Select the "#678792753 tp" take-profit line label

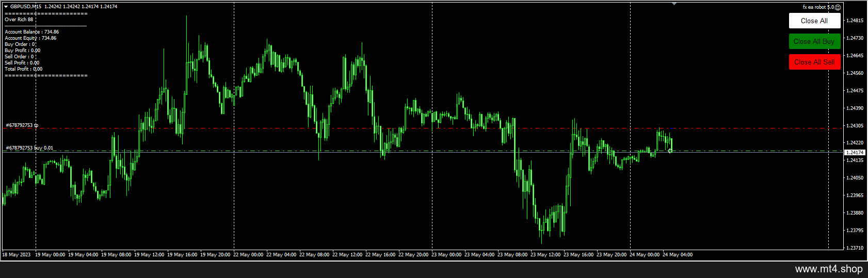(22, 125)
